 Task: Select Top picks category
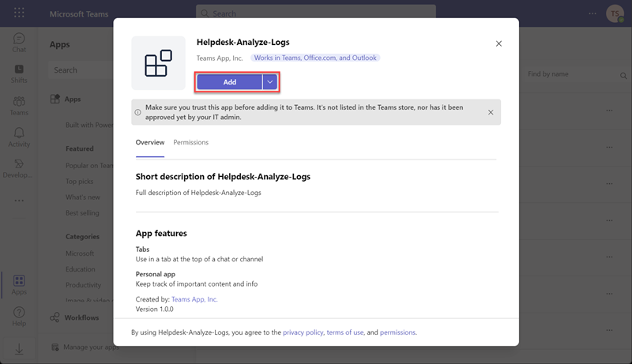pyautogui.click(x=80, y=181)
